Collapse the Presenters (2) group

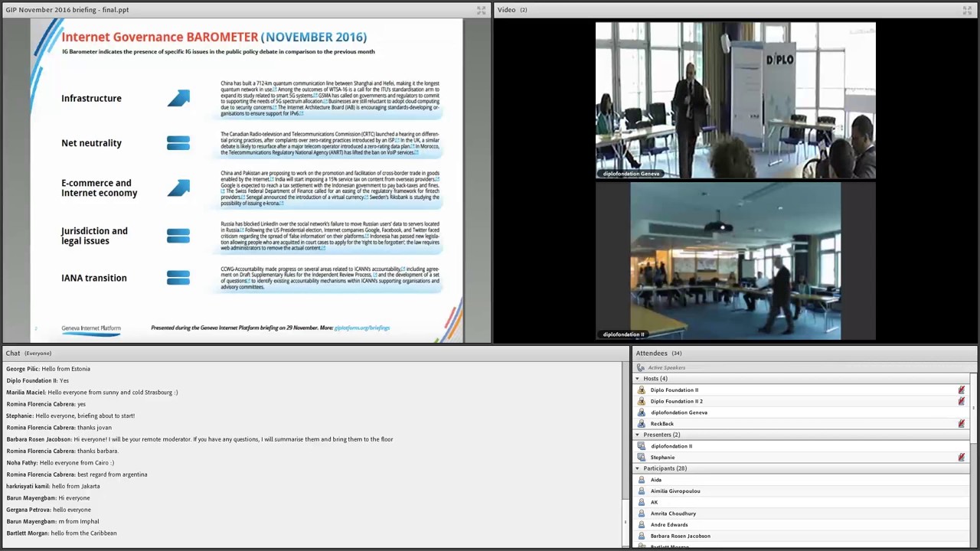pos(637,435)
